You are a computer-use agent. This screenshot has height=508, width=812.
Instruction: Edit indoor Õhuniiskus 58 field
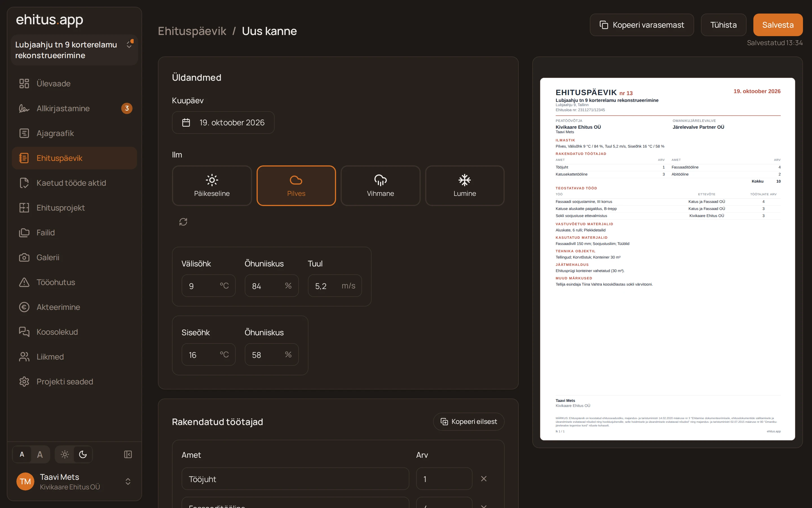pos(272,354)
